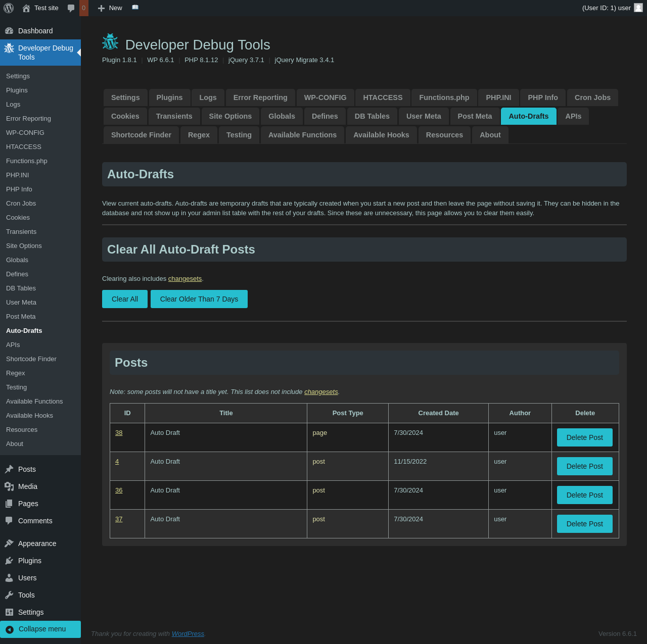Open the Users menu in sidebar

tap(27, 578)
